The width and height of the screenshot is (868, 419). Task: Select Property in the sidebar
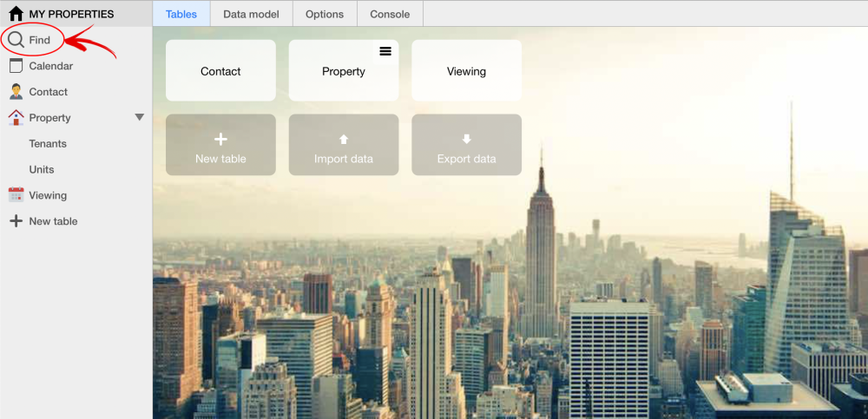point(49,118)
